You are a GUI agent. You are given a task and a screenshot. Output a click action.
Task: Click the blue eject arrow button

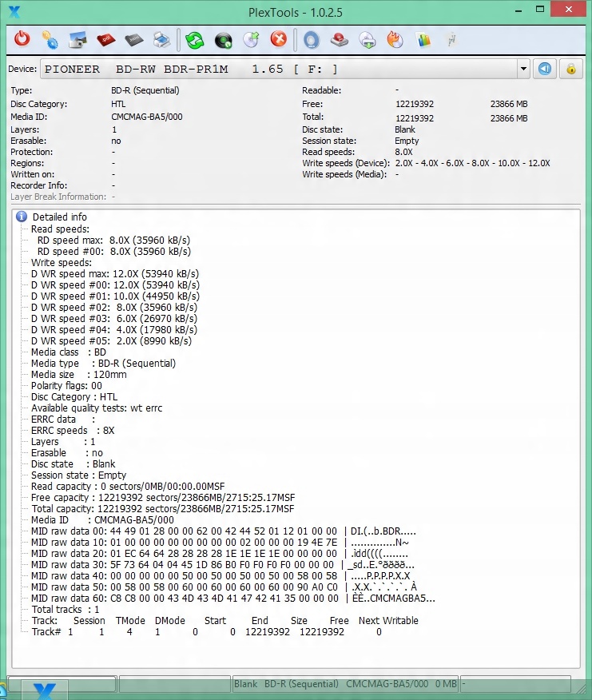coord(545,69)
